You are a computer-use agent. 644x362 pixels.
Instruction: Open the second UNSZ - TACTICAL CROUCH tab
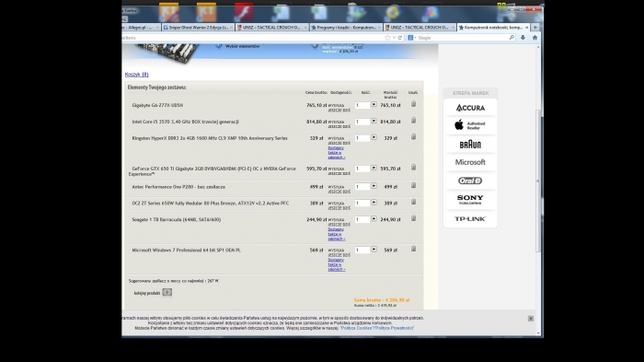(420, 27)
